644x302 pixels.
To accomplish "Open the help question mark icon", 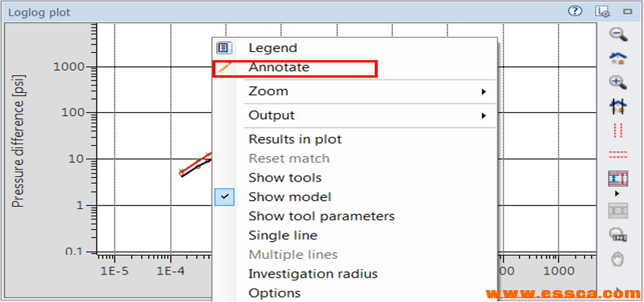I will click(575, 10).
